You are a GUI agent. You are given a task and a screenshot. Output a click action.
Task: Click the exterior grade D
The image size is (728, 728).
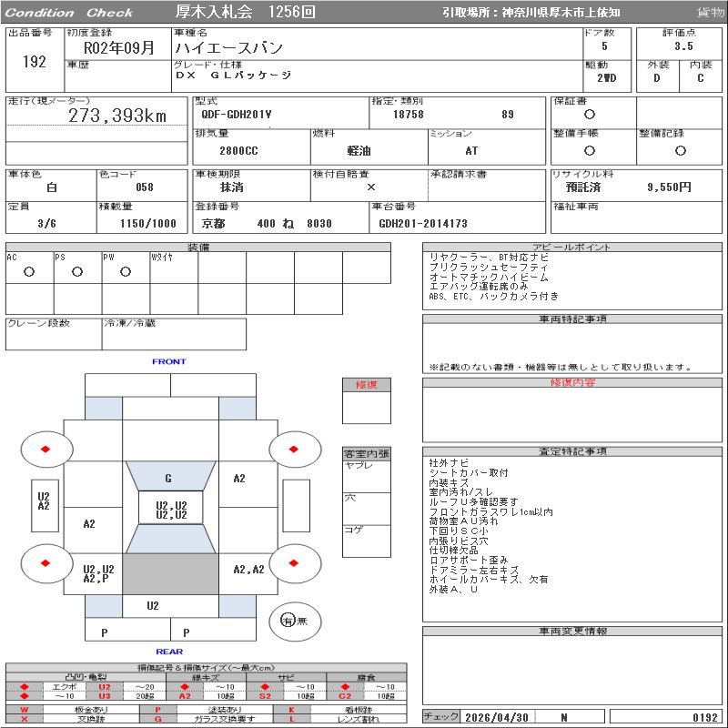click(657, 78)
